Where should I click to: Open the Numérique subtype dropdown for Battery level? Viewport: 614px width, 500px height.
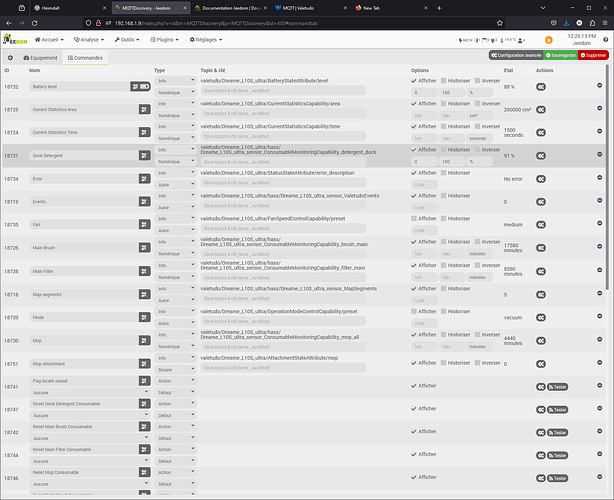174,93
